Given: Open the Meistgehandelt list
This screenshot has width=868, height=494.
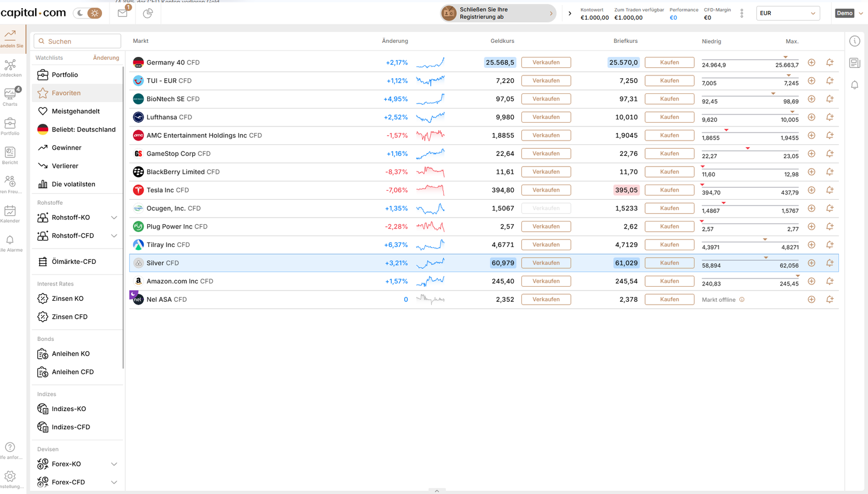Looking at the screenshot, I should [x=77, y=111].
